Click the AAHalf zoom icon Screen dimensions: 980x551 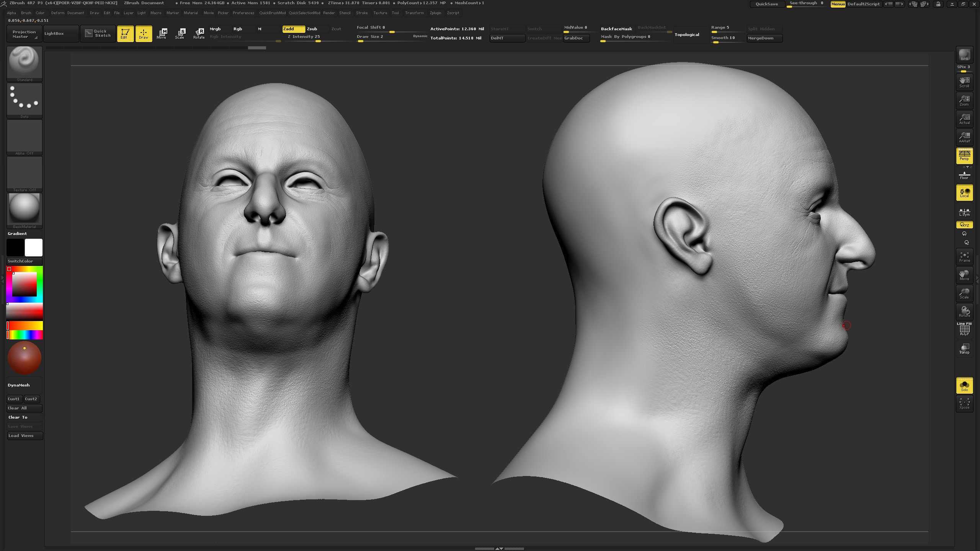click(x=964, y=137)
